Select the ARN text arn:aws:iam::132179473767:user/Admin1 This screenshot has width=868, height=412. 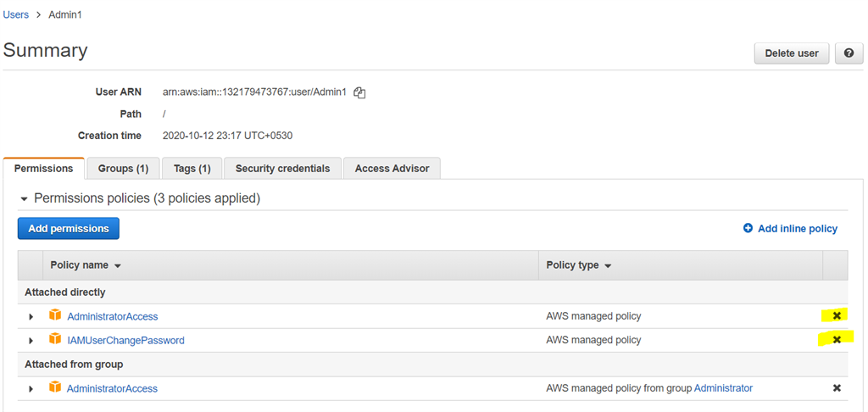pos(254,92)
